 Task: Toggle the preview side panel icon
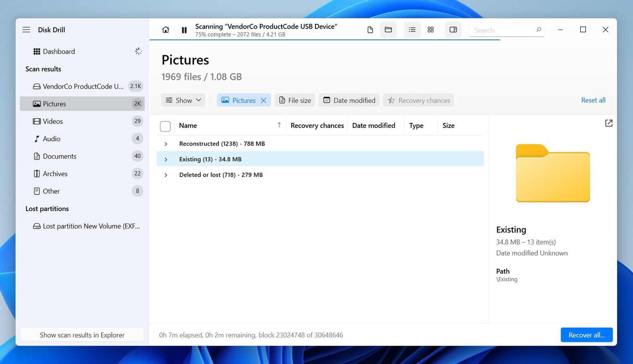coord(453,30)
